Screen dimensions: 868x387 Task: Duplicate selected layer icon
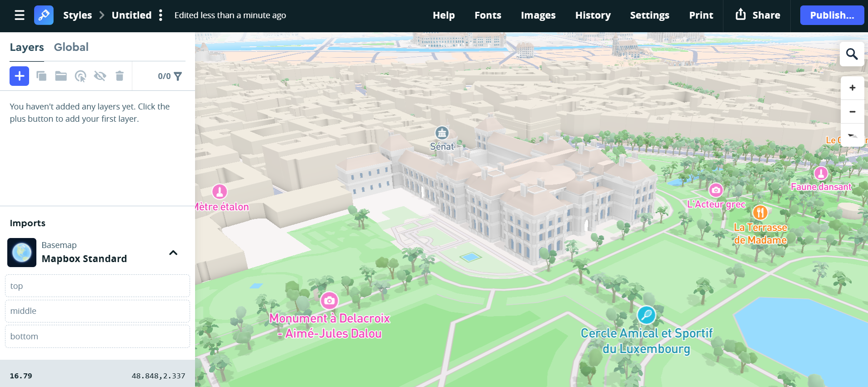(41, 76)
